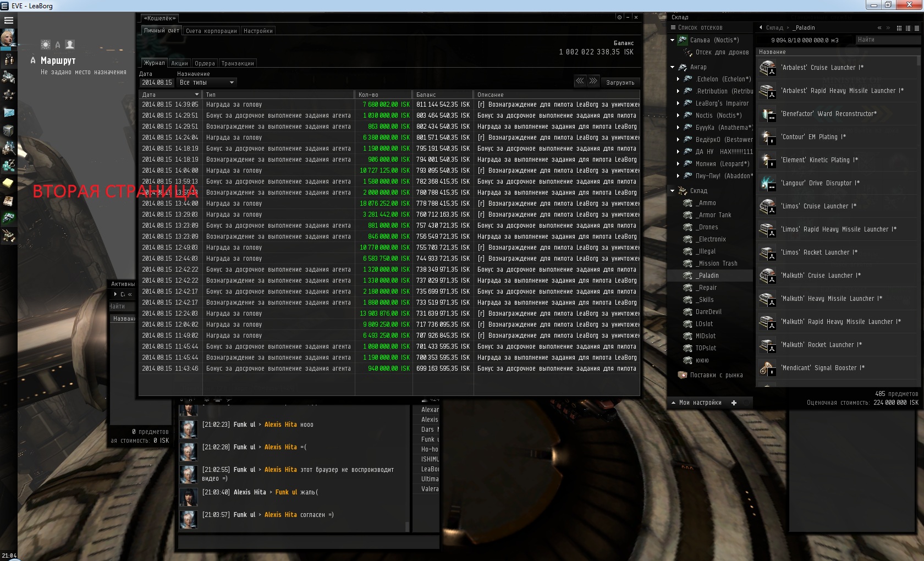Switch inventory to details view
Viewport: 924px width, 561px height.
click(x=908, y=28)
